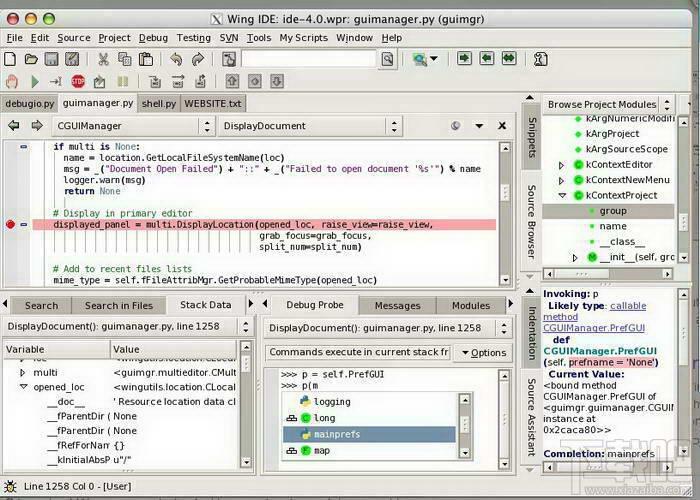This screenshot has width=700, height=500.
Task: Open the Debug Probe Options menu
Action: coord(483,353)
